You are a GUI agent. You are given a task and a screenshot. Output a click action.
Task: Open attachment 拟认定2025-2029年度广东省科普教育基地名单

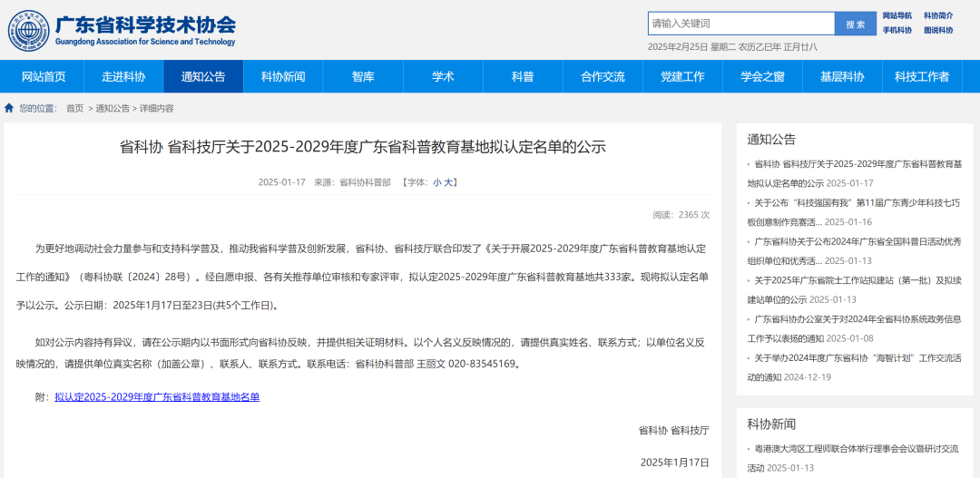[157, 396]
